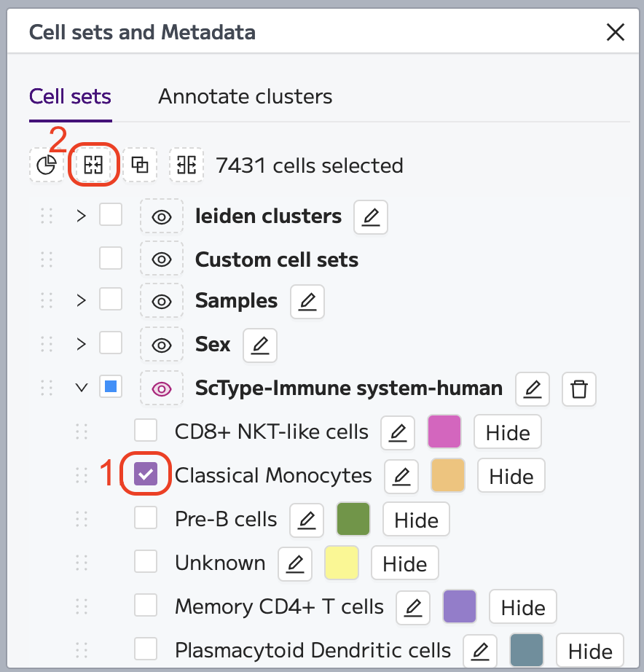This screenshot has width=644, height=672.
Task: Toggle the eye icon for ScType-Immune system-human
Action: click(162, 388)
